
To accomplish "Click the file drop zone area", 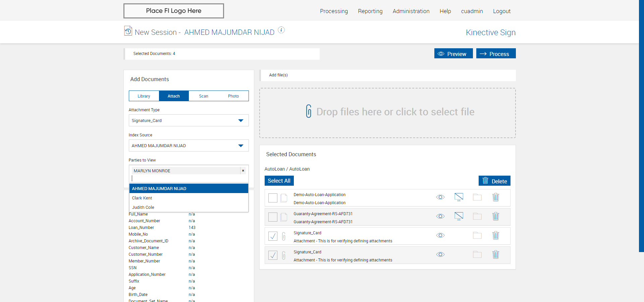I will pyautogui.click(x=387, y=113).
